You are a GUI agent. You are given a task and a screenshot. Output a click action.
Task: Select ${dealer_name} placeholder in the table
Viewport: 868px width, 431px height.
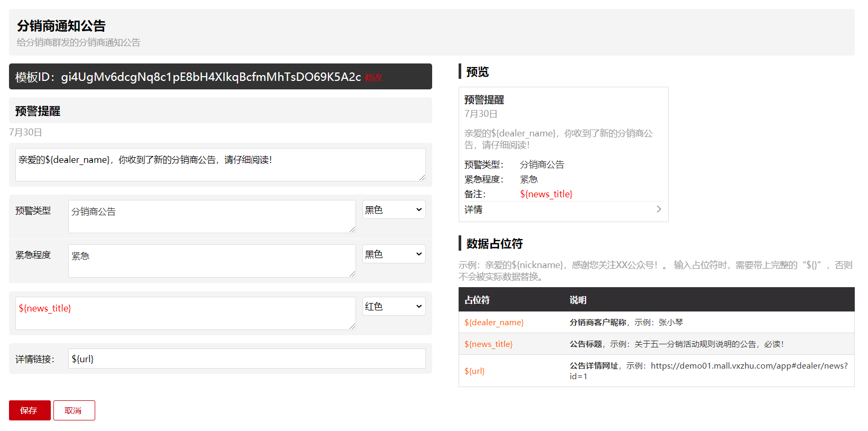494,323
